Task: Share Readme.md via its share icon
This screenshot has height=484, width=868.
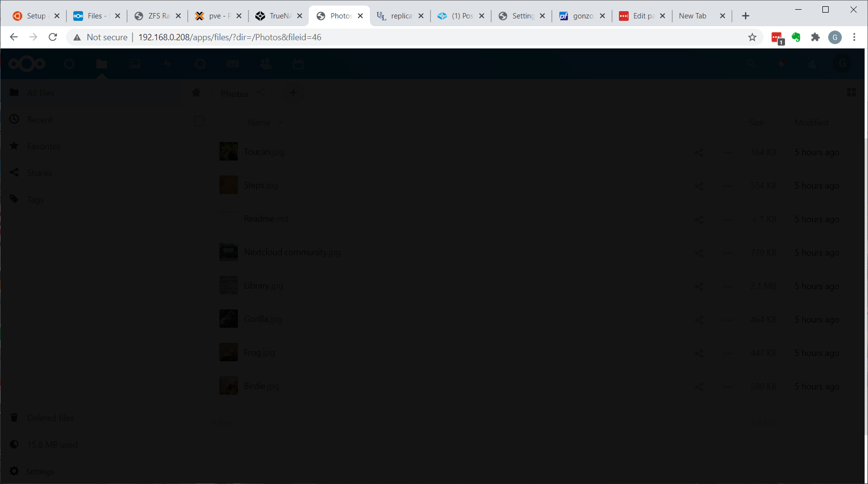Action: coord(699,220)
